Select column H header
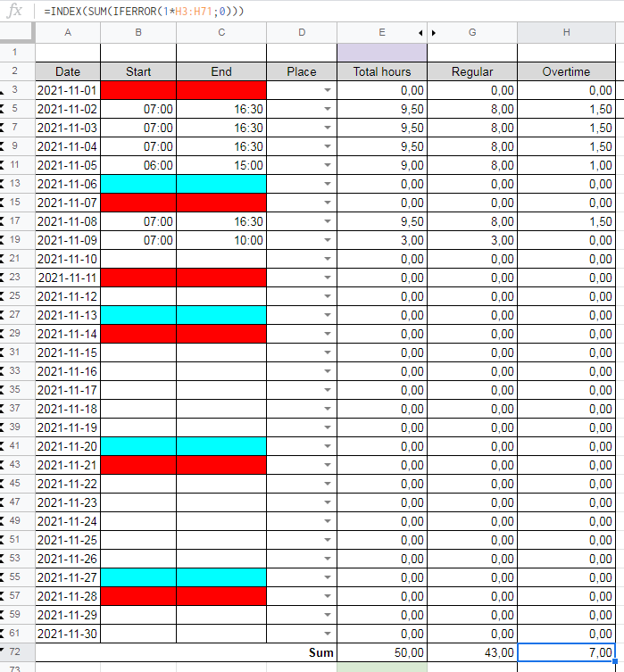The height and width of the screenshot is (672, 624). (566, 32)
